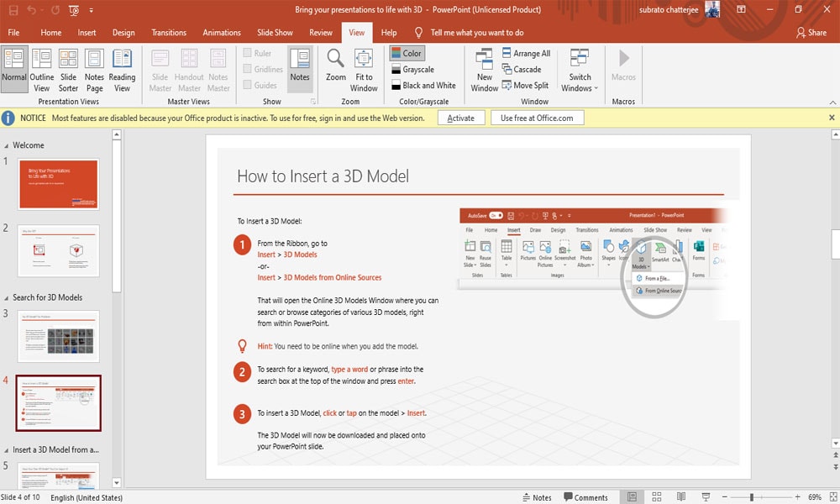Open the Animations tab
The width and height of the screenshot is (840, 504).
[222, 33]
